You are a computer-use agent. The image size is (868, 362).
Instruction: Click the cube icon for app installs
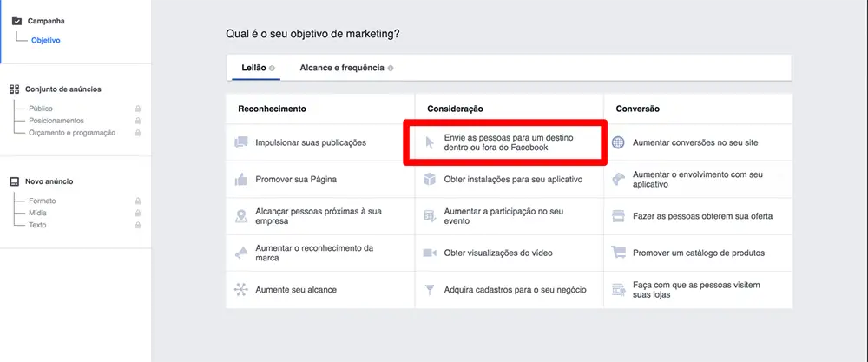429,180
